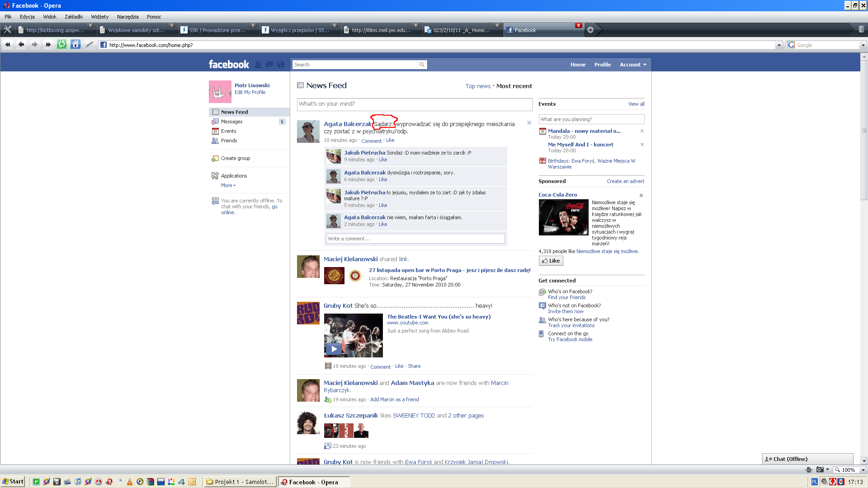Open the Windows Start button
This screenshot has width=868, height=488.
click(13, 482)
